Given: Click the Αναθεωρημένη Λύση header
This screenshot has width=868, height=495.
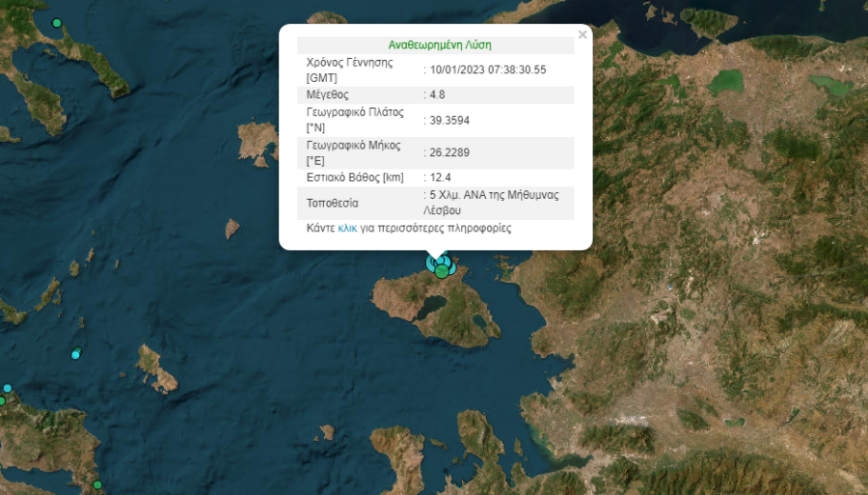Looking at the screenshot, I should click(440, 44).
